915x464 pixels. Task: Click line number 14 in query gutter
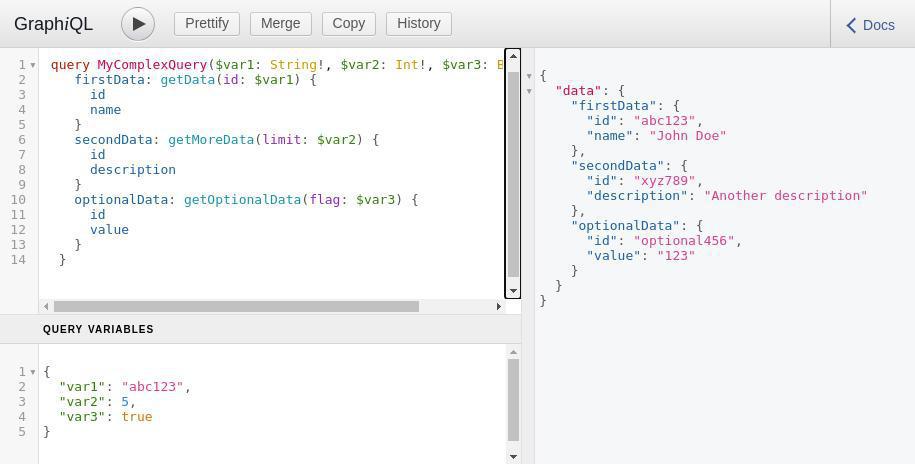[19, 259]
